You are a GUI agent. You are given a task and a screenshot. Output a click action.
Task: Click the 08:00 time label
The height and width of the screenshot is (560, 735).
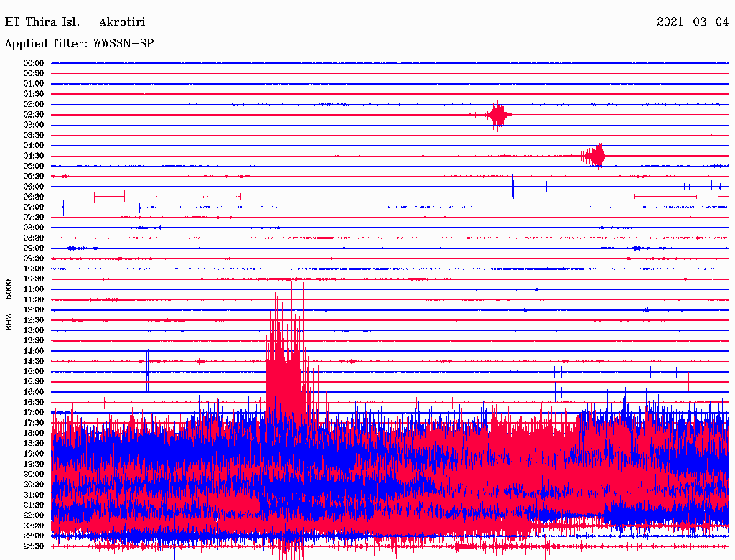click(x=34, y=228)
